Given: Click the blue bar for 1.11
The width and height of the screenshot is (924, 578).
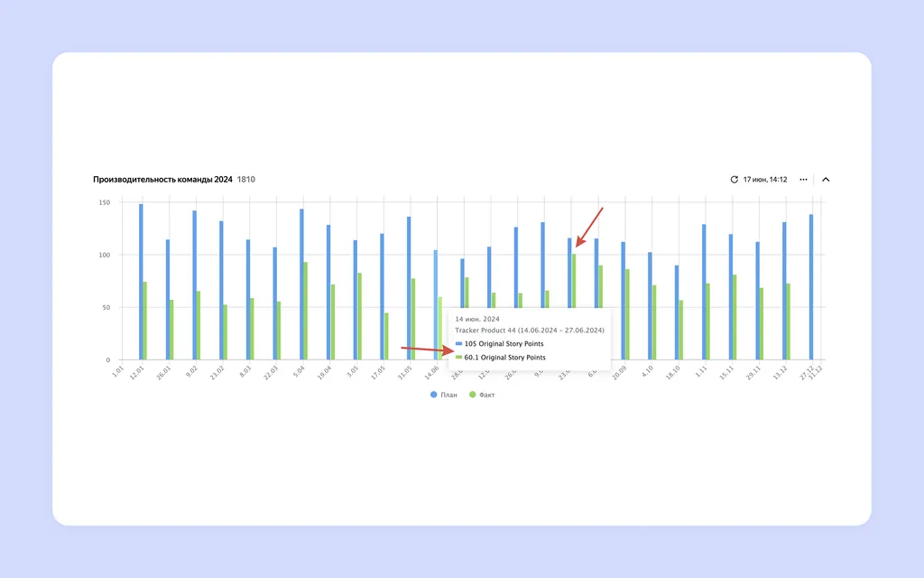Looking at the screenshot, I should pos(704,292).
